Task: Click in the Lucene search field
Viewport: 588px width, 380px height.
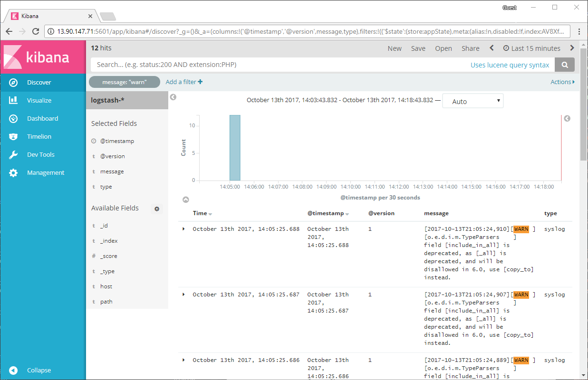Action: tap(278, 65)
